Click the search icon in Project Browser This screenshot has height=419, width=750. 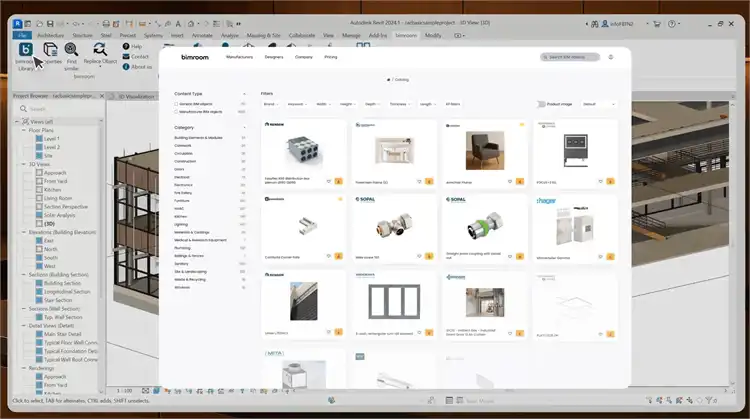[23, 109]
